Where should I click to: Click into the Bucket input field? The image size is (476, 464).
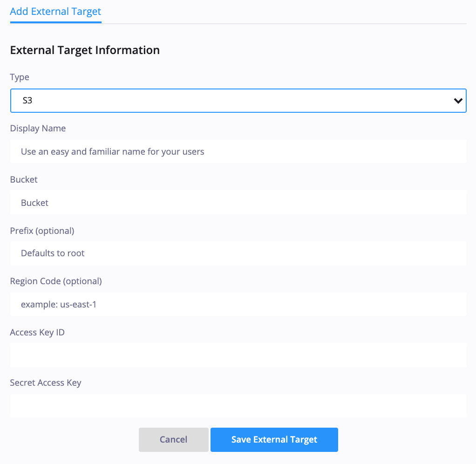pos(238,203)
